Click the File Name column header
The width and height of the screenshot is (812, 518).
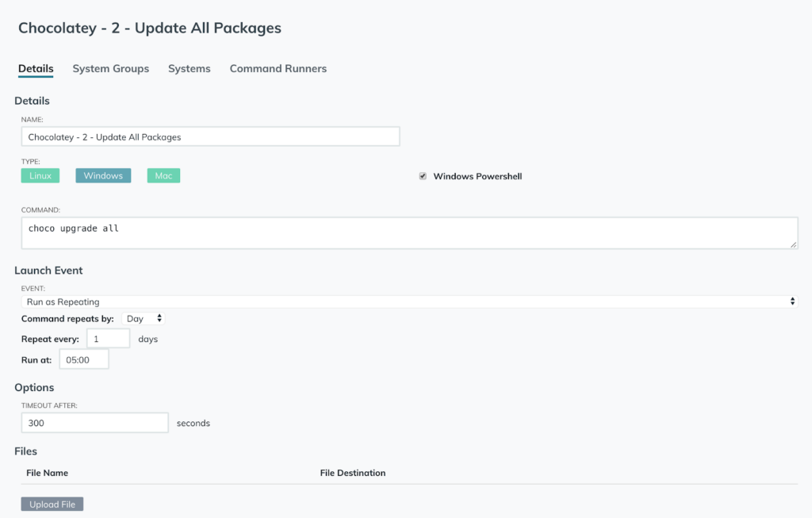pyautogui.click(x=47, y=473)
